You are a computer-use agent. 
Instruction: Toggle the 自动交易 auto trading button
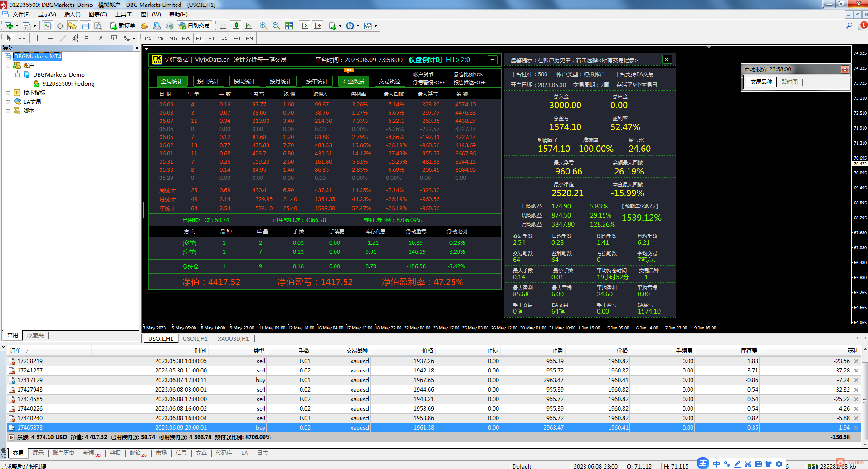pos(194,26)
